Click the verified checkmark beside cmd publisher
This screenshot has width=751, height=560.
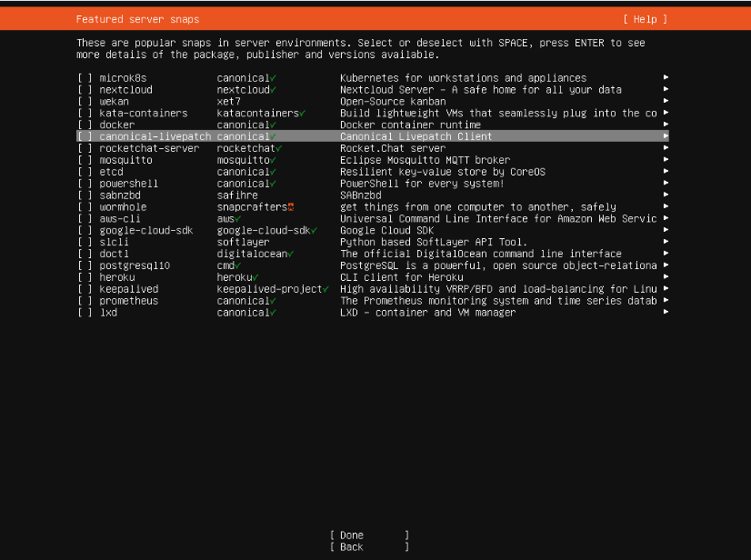[x=237, y=265]
